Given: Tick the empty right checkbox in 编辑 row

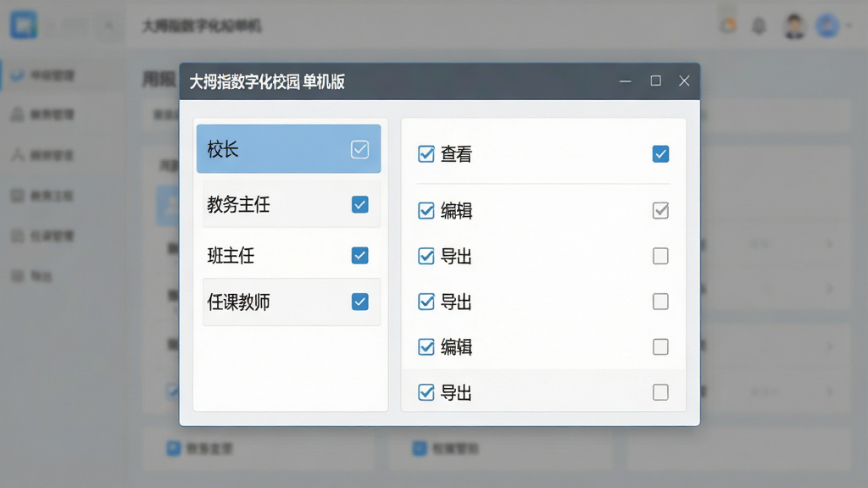Looking at the screenshot, I should tap(660, 347).
